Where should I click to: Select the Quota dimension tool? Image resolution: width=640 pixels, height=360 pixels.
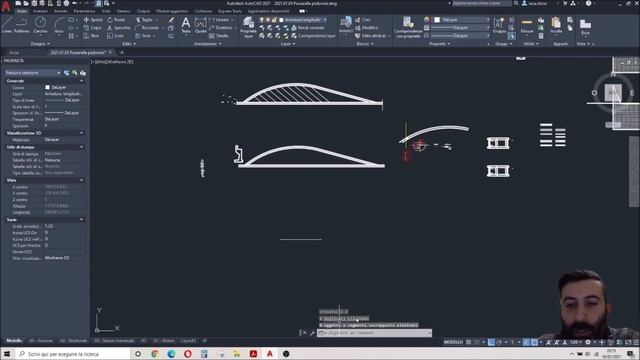point(200,25)
